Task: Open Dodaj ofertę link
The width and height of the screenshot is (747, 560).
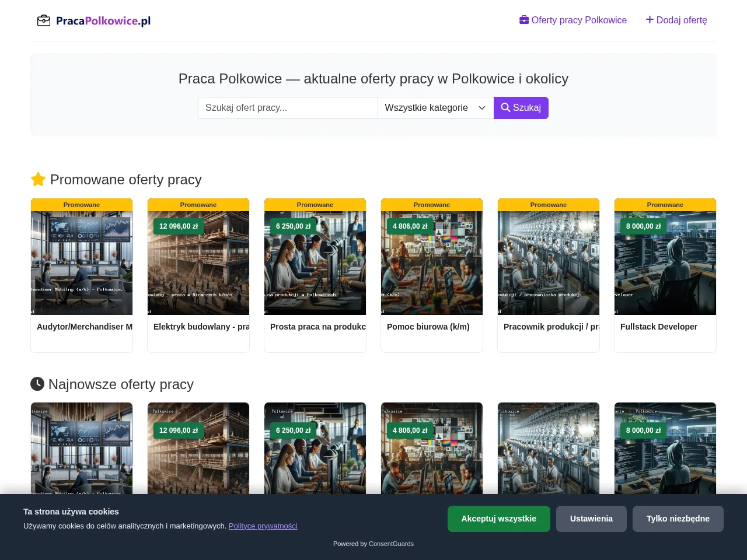Action: point(676,20)
